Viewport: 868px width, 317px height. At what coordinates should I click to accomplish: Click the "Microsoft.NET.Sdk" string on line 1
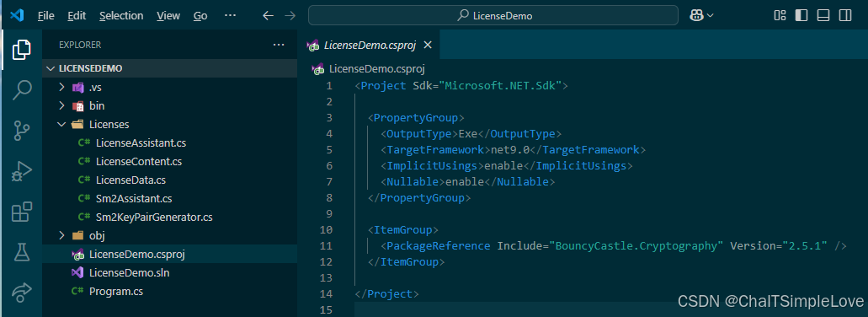point(500,86)
